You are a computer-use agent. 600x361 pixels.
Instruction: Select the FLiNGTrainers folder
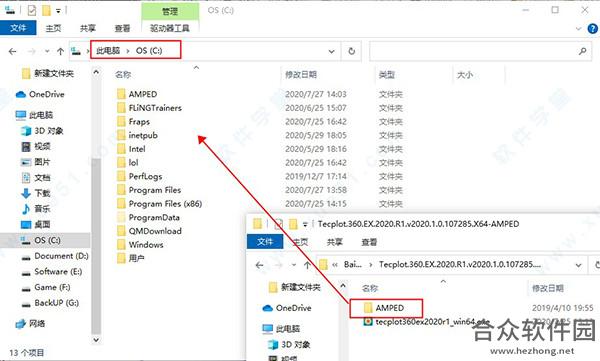pos(155,108)
